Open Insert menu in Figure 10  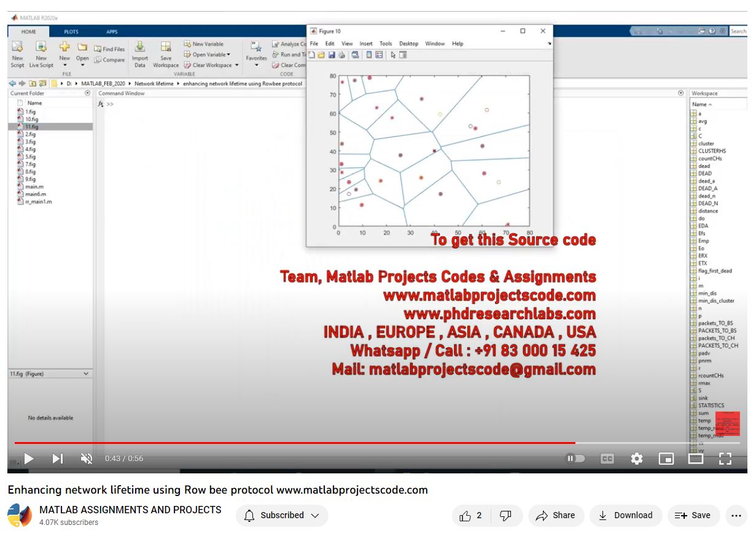click(x=366, y=44)
